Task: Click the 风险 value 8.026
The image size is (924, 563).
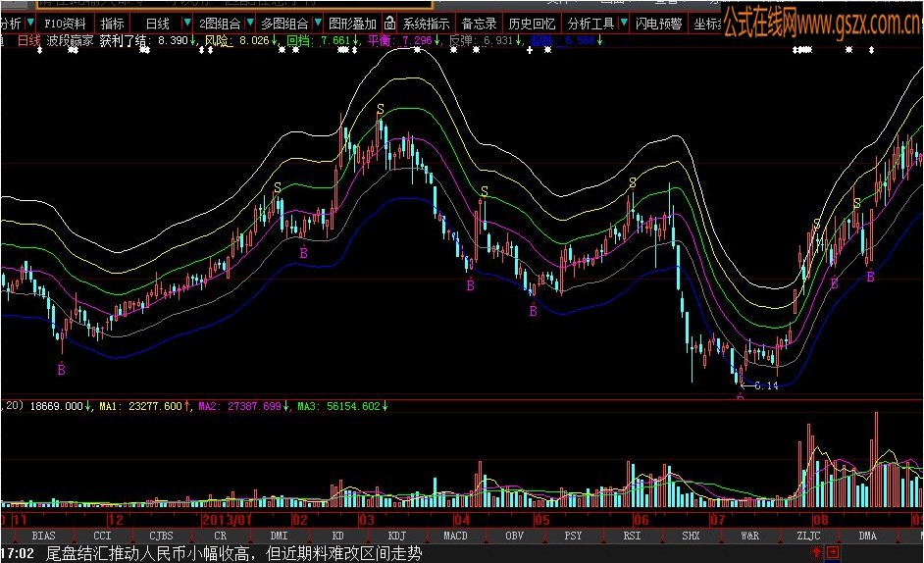Action: (255, 40)
